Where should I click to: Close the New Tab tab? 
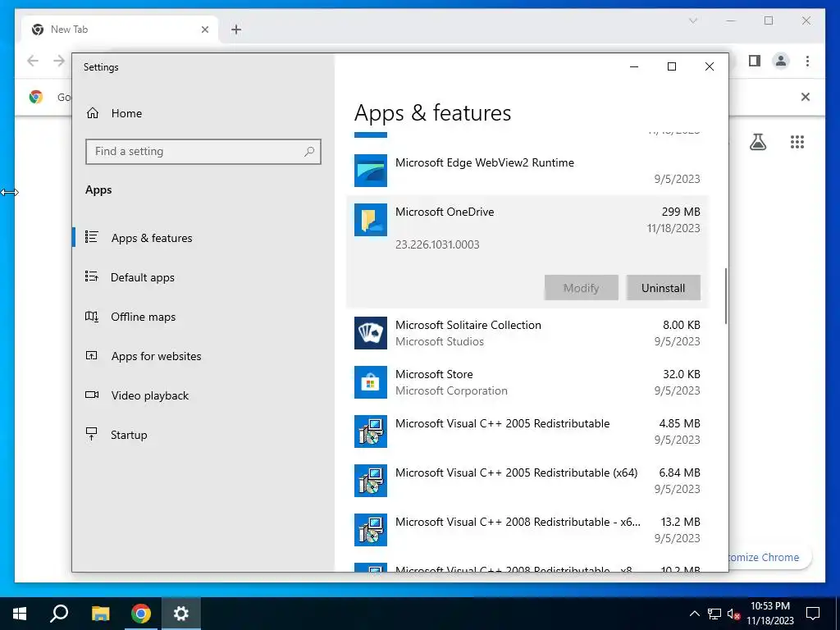[204, 30]
